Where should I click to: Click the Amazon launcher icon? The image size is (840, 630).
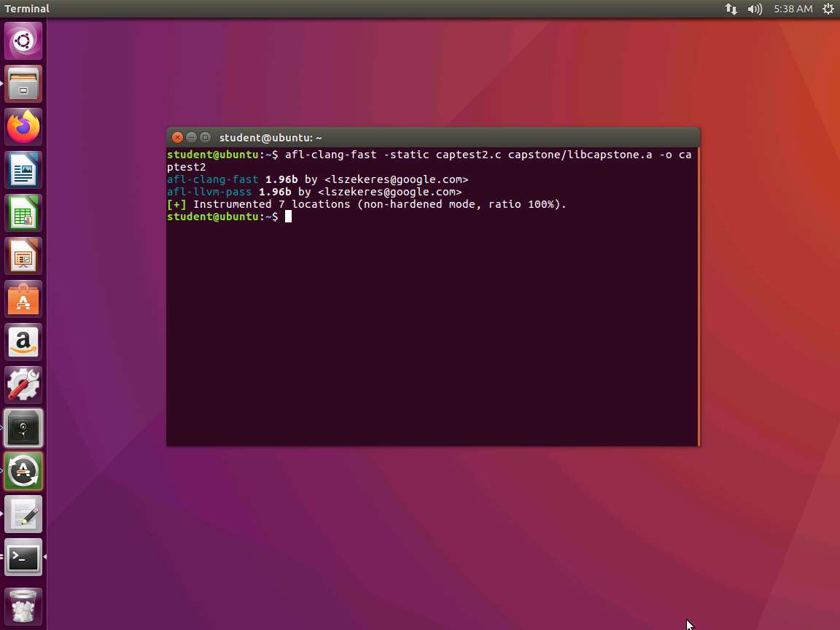(x=23, y=342)
